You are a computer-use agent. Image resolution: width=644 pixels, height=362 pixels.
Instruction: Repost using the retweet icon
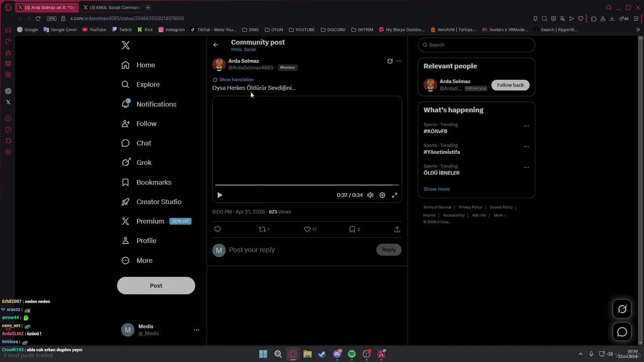[x=262, y=229]
